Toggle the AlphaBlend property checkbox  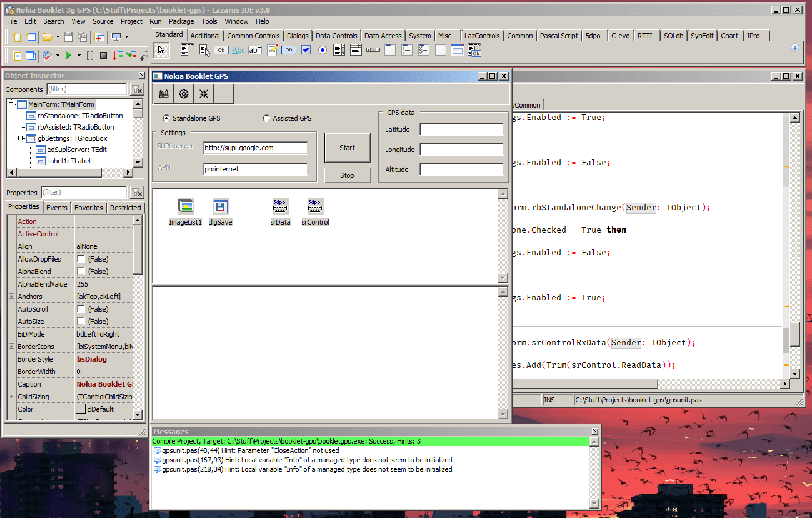81,272
